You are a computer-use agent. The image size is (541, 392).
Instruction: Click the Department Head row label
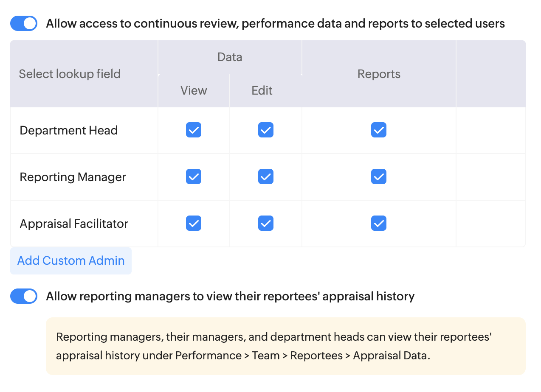tap(69, 130)
